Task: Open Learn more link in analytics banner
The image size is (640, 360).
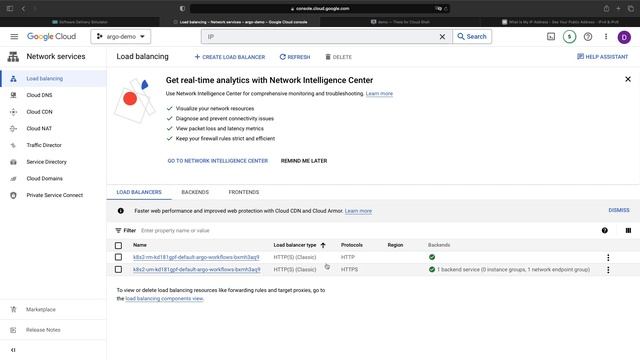Action: click(x=379, y=93)
